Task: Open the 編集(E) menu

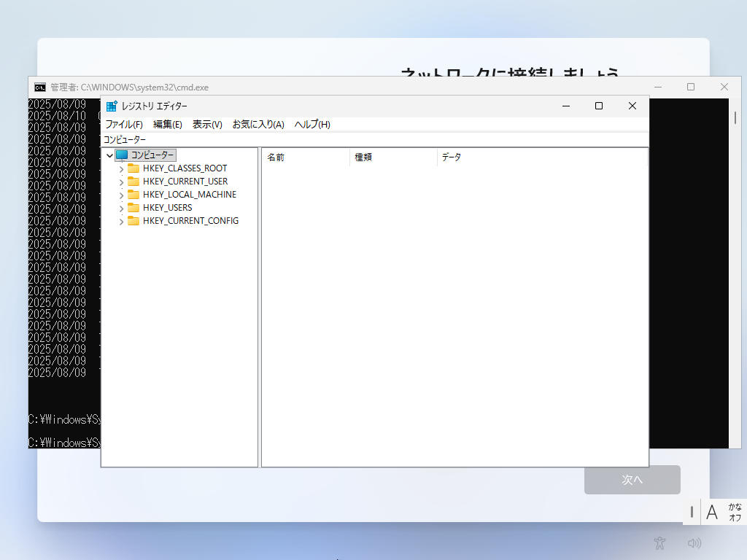Action: [168, 124]
